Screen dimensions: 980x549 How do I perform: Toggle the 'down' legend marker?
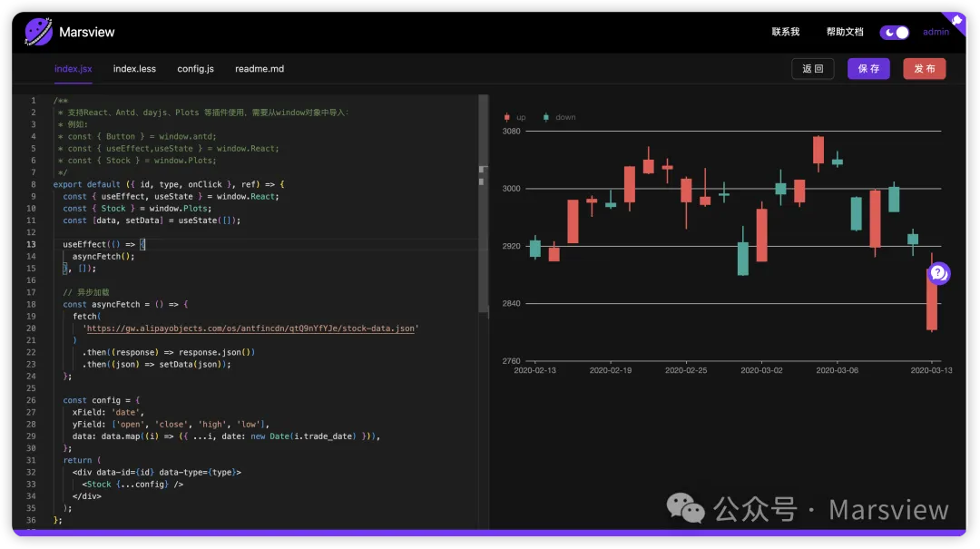[x=545, y=117]
